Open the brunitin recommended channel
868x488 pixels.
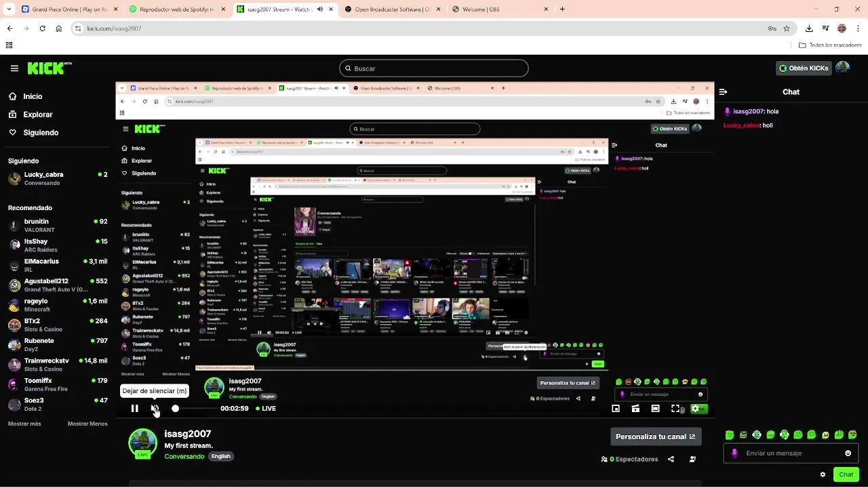coord(58,225)
